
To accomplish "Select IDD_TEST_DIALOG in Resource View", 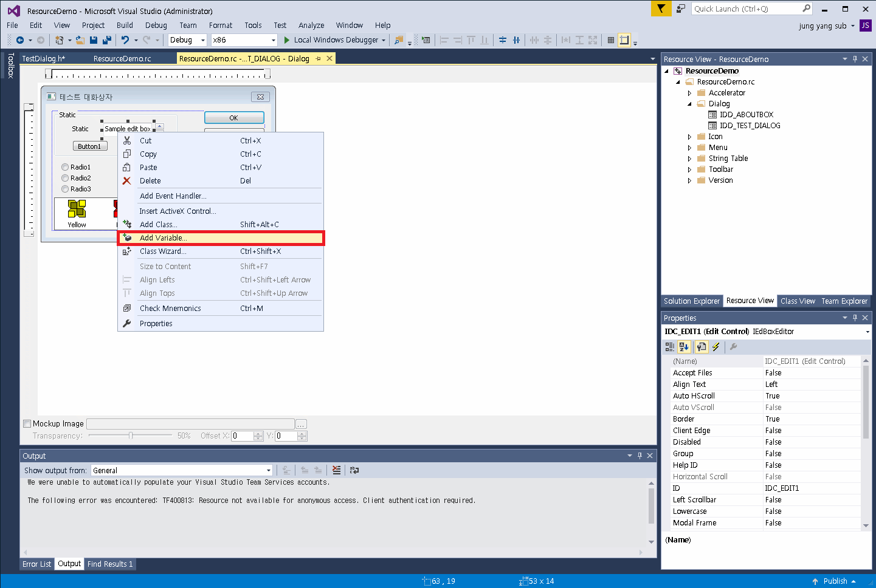I will click(750, 126).
